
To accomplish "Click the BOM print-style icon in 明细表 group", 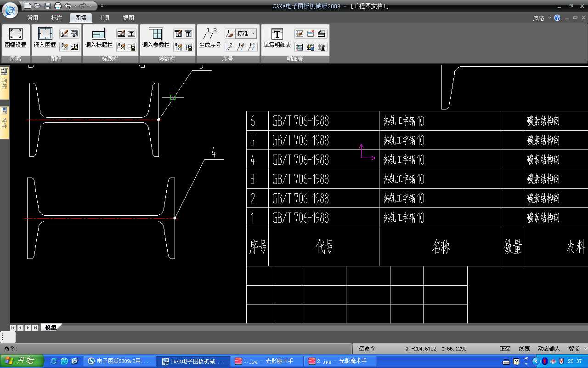I will 322,34.
